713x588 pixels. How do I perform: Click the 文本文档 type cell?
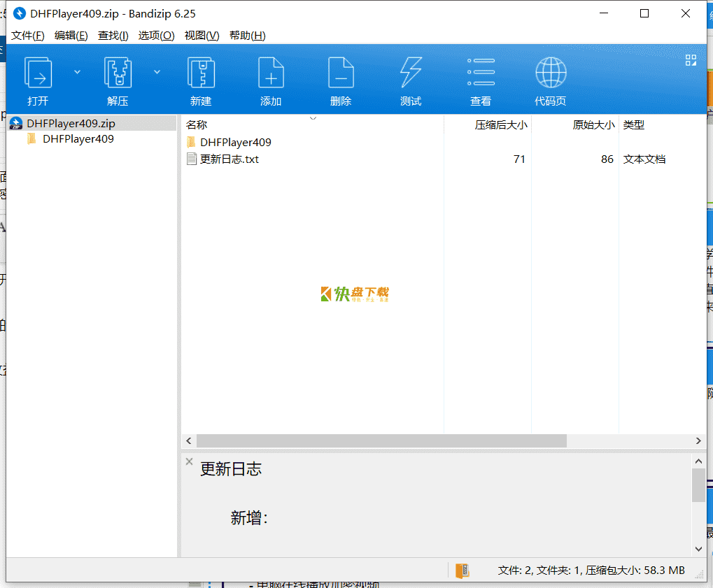(644, 159)
